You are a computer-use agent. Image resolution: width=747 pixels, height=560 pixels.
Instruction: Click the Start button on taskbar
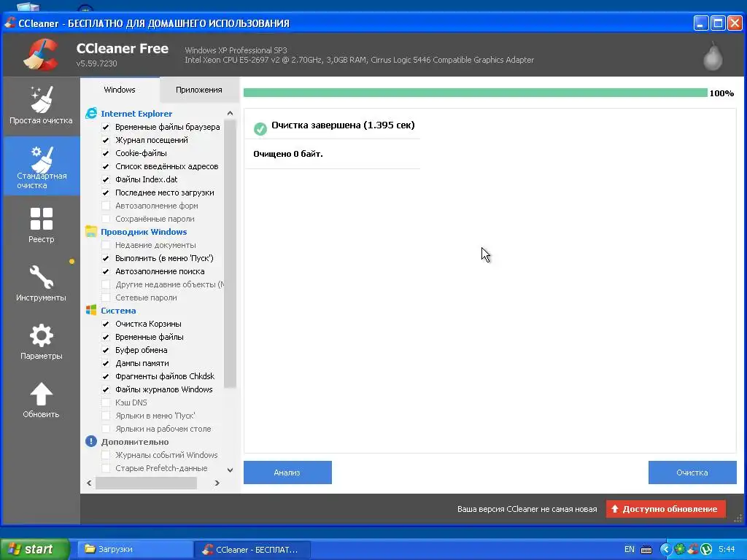tap(34, 549)
